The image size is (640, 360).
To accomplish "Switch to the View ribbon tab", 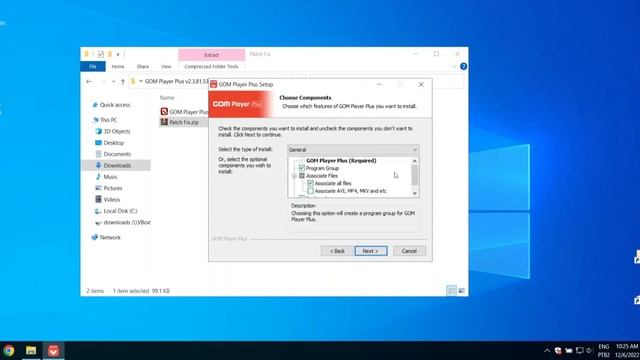I will pos(166,67).
